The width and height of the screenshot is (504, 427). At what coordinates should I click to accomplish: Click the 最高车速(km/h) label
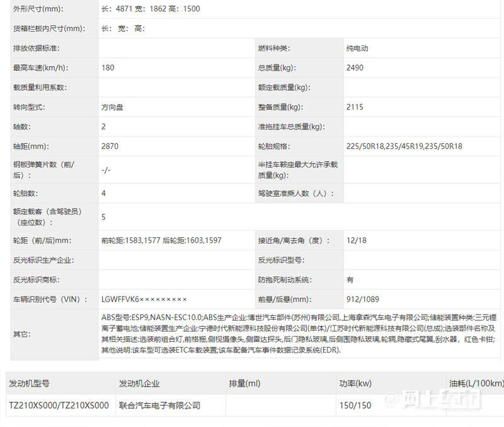point(41,67)
